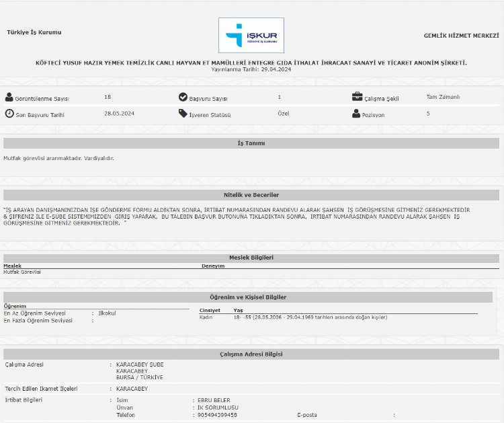Click the E-posta field label
Image resolution: width=504 pixels, height=423 pixels.
[307, 415]
